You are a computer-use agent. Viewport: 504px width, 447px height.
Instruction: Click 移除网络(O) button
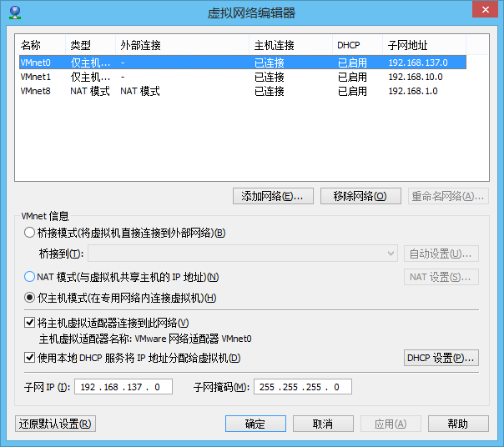[360, 196]
